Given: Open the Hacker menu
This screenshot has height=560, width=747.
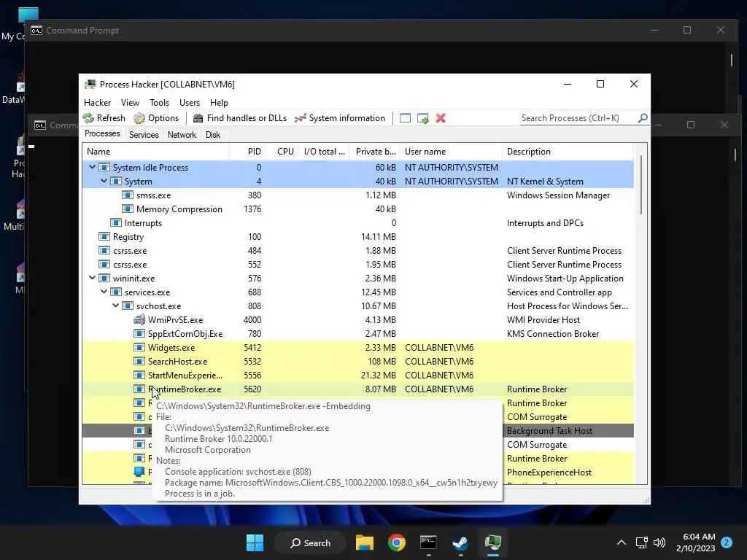Looking at the screenshot, I should click(x=97, y=102).
